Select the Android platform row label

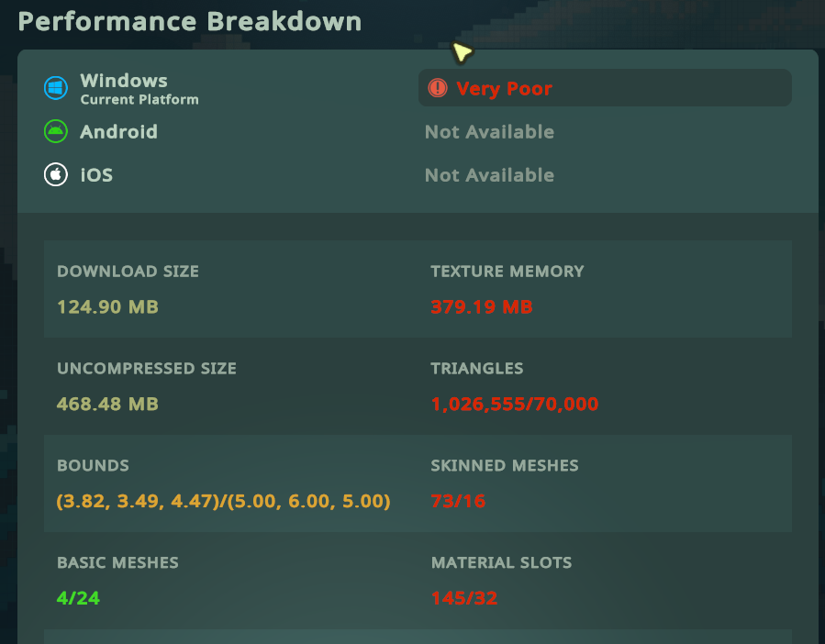(119, 131)
